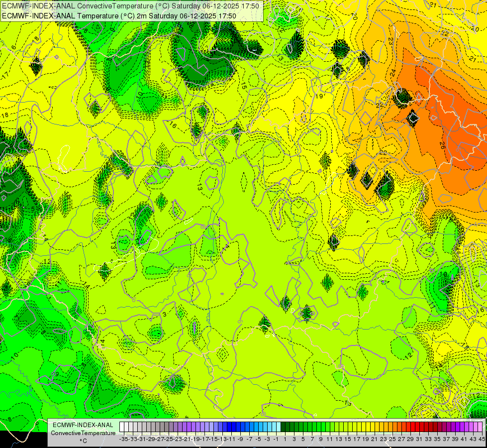Click the 41 value on the legend scale
This screenshot has height=448, width=487.
tap(464, 439)
